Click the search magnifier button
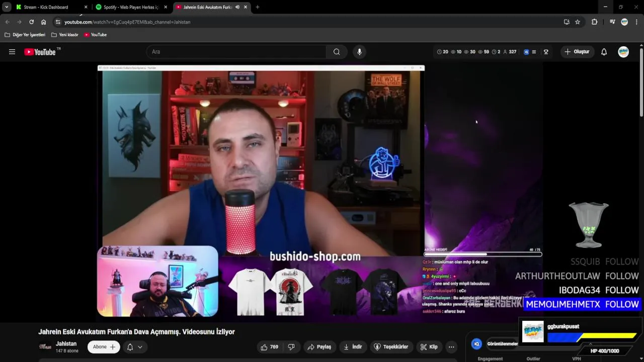This screenshot has width=644, height=362. [x=337, y=52]
